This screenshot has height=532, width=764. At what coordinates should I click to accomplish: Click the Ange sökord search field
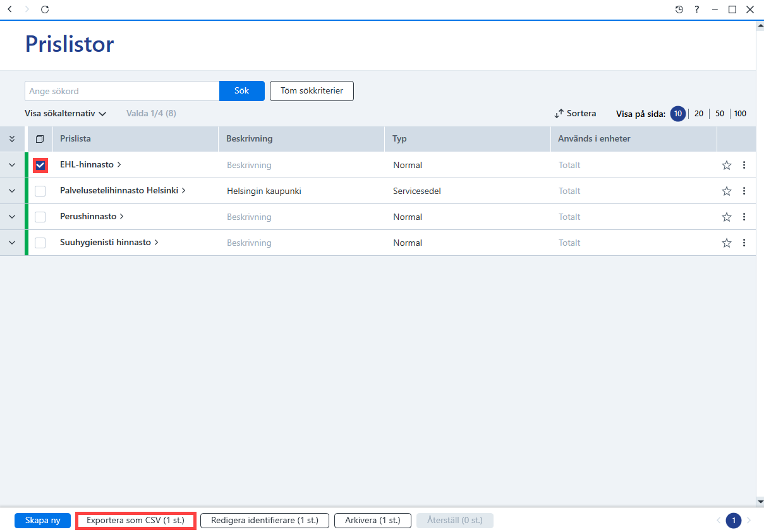(122, 91)
